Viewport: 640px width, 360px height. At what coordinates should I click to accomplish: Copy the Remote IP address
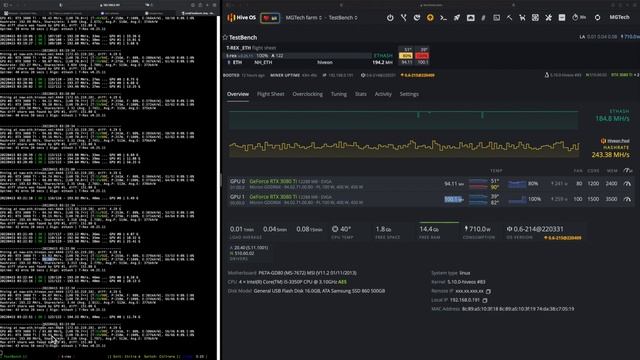488,291
